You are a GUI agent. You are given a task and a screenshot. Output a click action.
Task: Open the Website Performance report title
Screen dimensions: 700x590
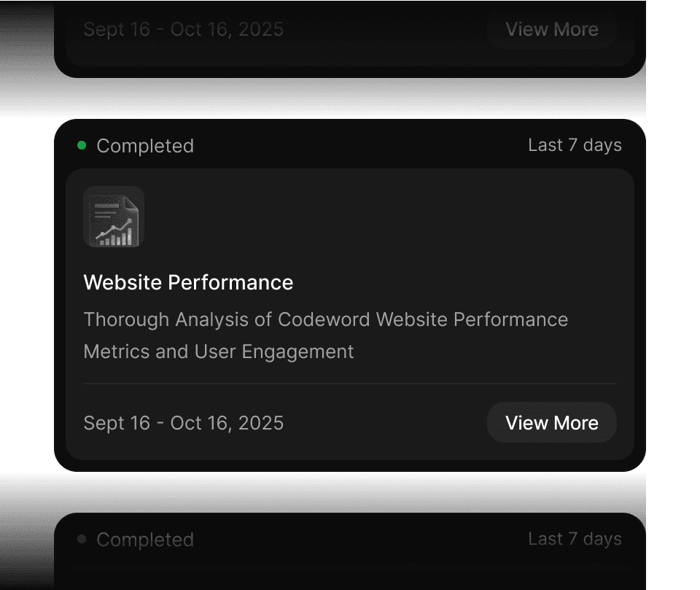188,282
